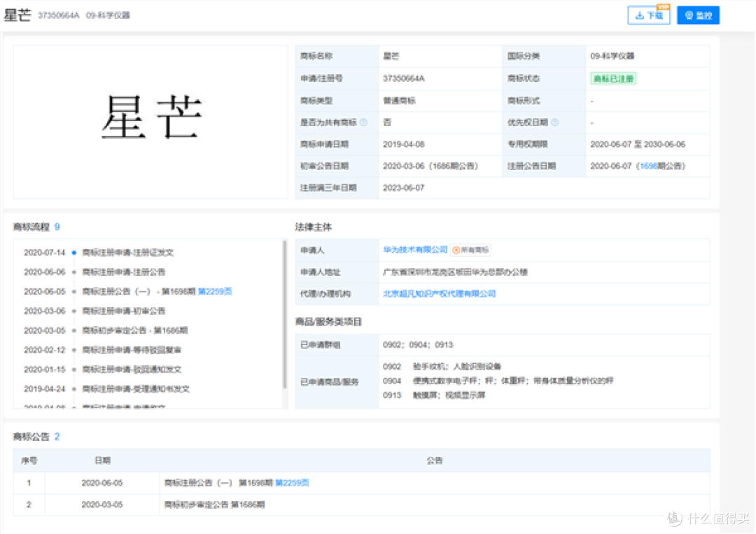Click the 公告 column header

(435, 461)
